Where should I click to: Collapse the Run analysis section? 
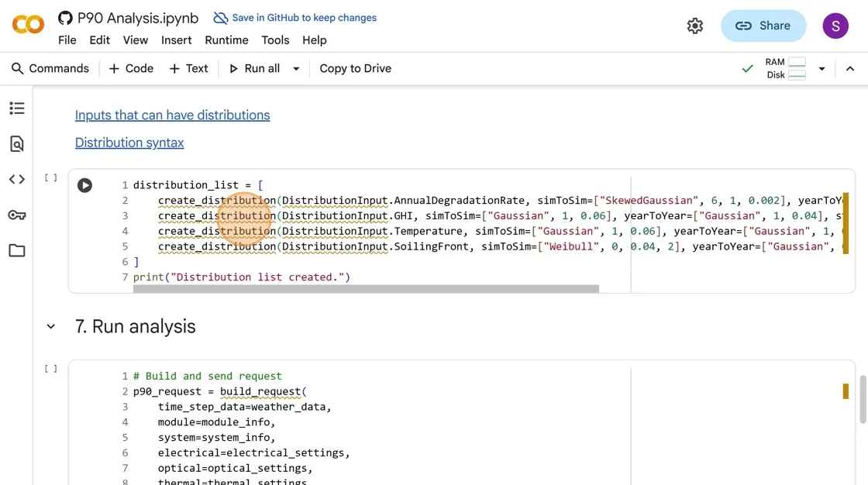[51, 327]
